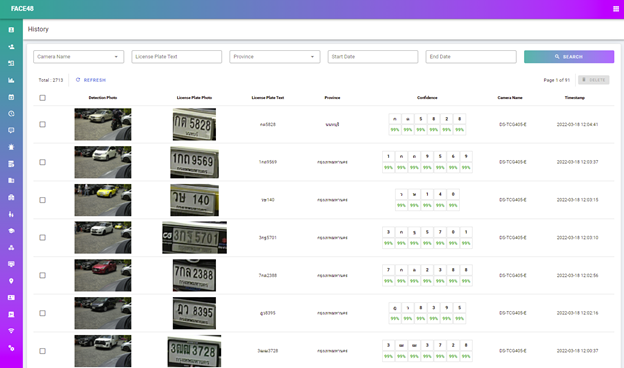Screen dimensions: 624x368
Task: Toggle the select-all checkbox in table header
Action: click(x=43, y=98)
